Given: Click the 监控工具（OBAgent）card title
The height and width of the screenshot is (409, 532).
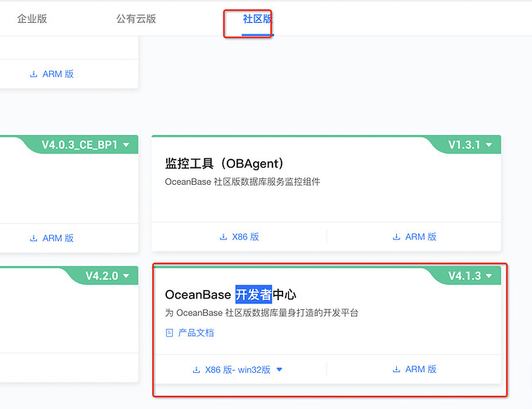Looking at the screenshot, I should click(224, 164).
